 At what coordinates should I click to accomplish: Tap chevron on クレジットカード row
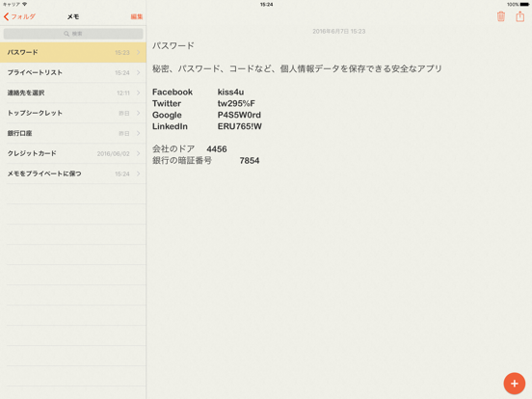coord(139,153)
